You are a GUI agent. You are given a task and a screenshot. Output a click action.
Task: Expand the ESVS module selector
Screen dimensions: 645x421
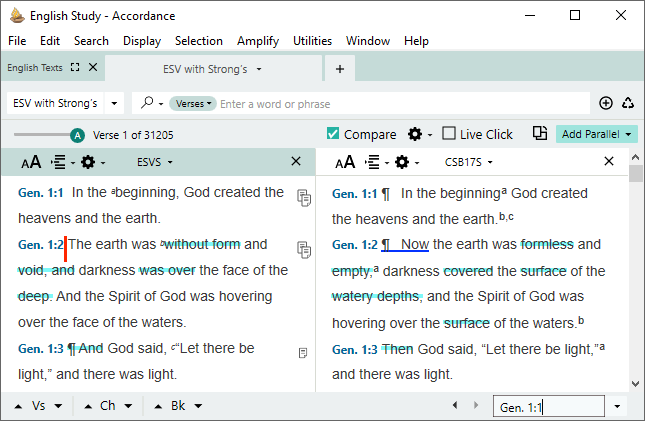point(155,162)
